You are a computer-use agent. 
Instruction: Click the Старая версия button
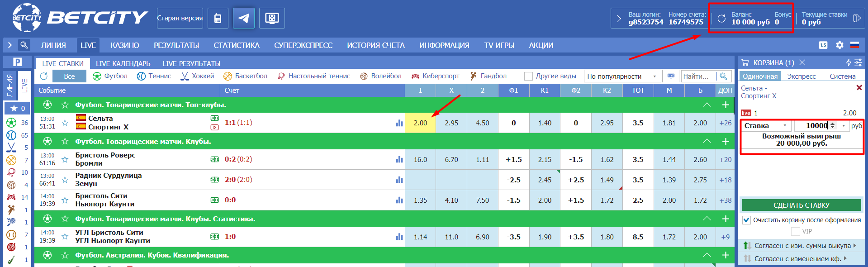pos(180,19)
